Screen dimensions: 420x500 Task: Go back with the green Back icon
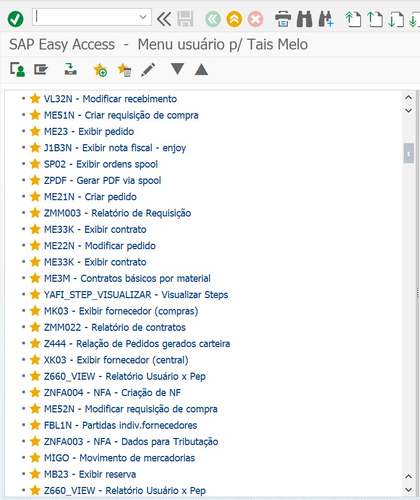coord(213,19)
